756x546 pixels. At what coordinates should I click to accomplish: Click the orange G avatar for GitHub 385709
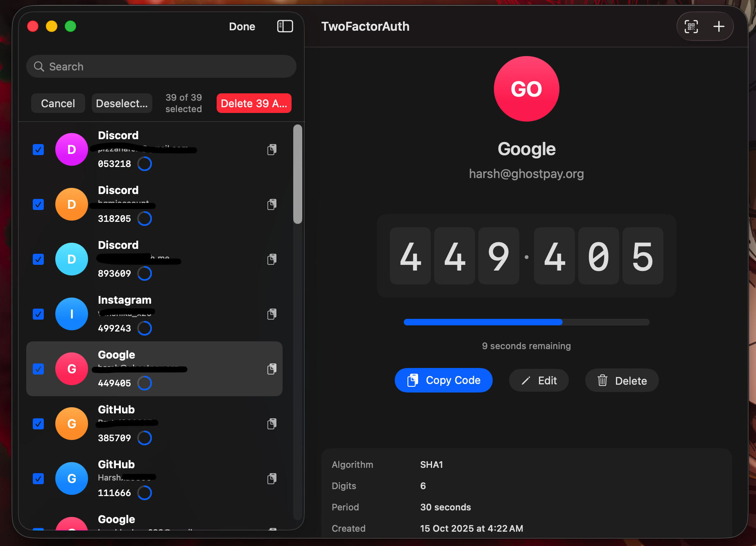point(72,424)
